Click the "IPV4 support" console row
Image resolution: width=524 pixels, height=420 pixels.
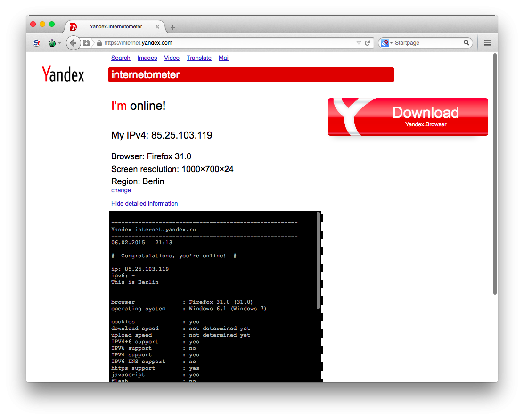[x=156, y=355]
